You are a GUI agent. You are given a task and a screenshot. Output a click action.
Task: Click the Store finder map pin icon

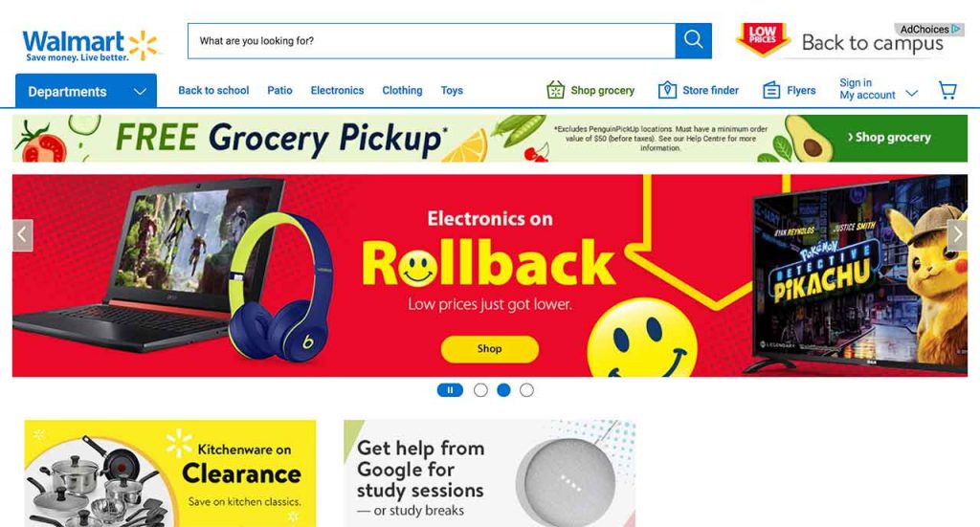click(667, 90)
